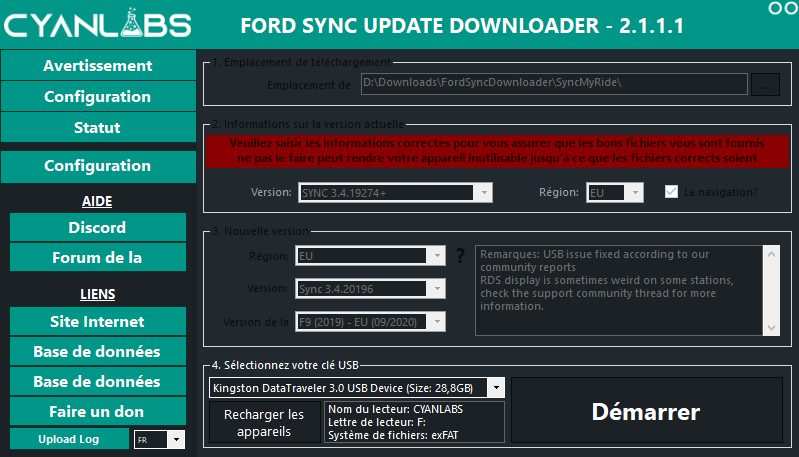This screenshot has height=457, width=799.
Task: Click the Remarques notes text box
Action: pos(620,290)
